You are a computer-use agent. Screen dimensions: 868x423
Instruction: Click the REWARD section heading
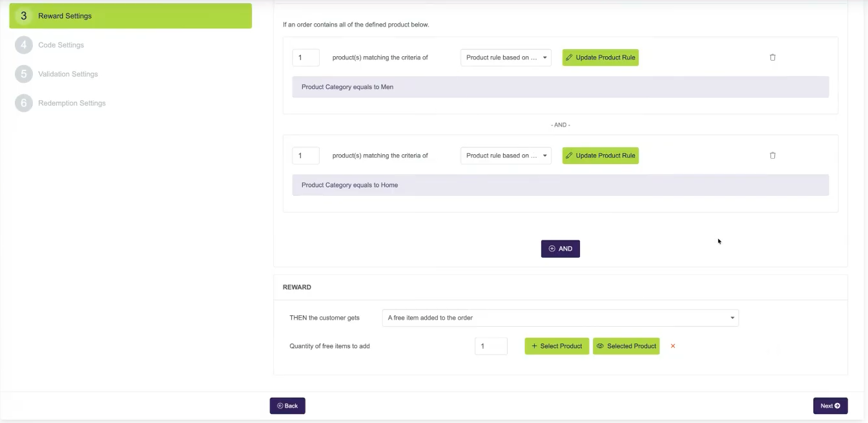coord(297,287)
